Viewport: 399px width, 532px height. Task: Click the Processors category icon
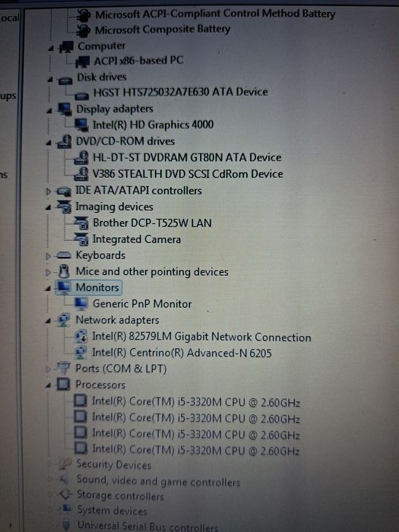point(63,384)
